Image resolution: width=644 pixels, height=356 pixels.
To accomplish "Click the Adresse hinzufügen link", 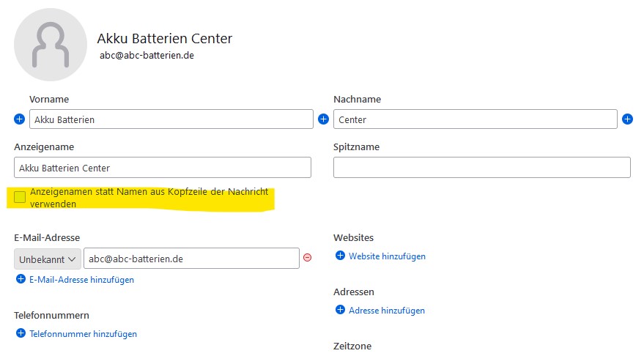I will [387, 311].
